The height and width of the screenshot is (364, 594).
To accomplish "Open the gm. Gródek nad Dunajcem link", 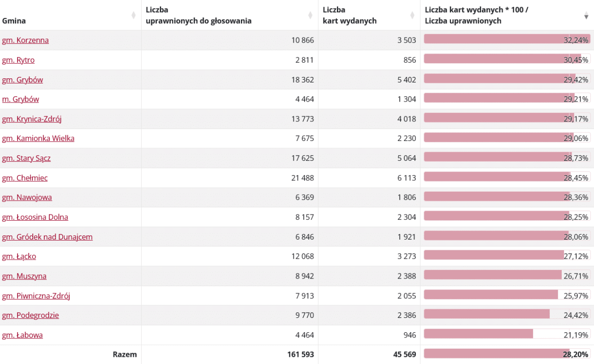I will pyautogui.click(x=47, y=237).
